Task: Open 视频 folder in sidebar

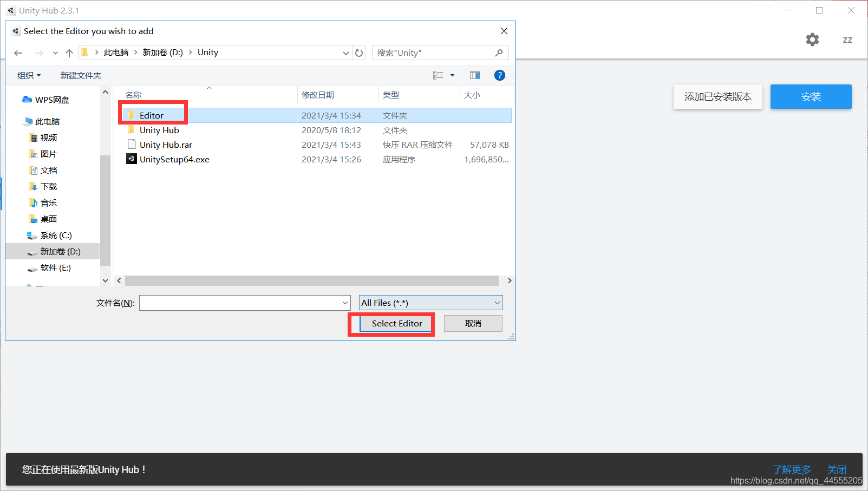Action: click(48, 138)
